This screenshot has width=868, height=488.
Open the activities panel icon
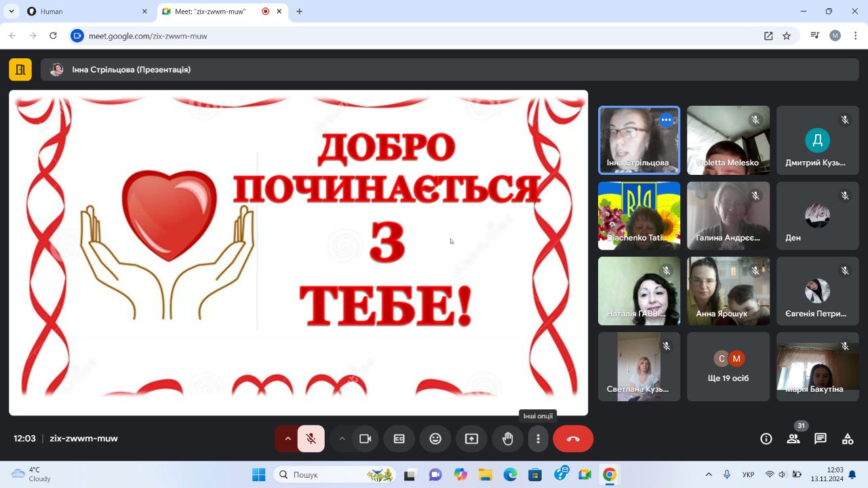pos(848,439)
